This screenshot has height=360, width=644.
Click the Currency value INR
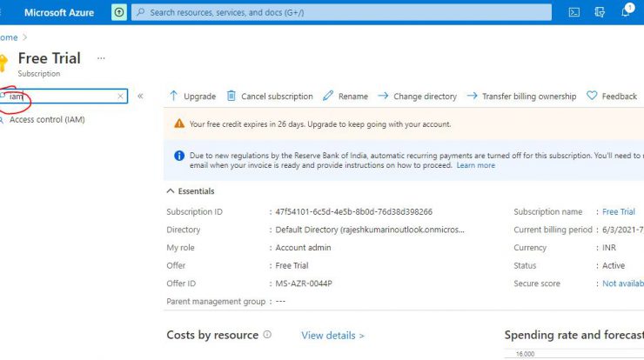609,248
